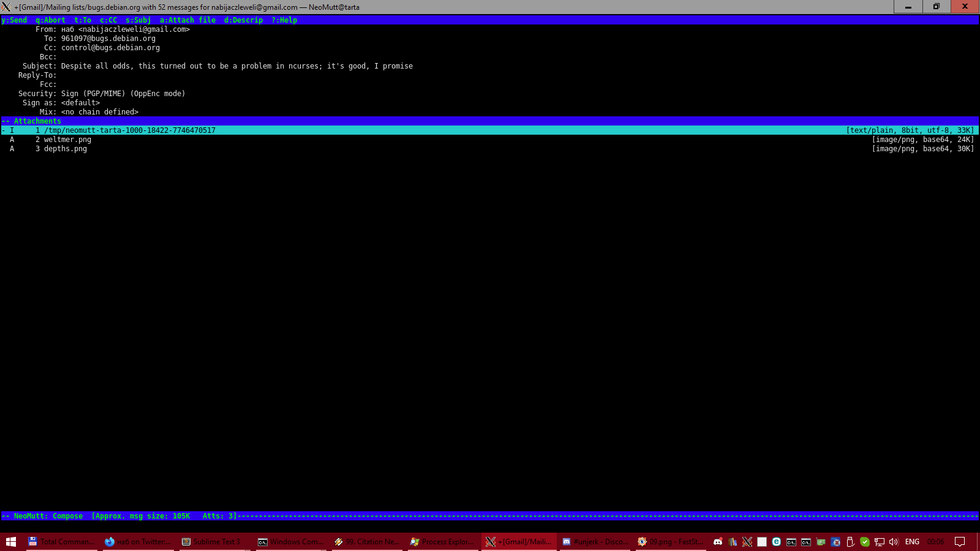Switch to the Discord #unjerk window
980x551 pixels.
pos(595,542)
